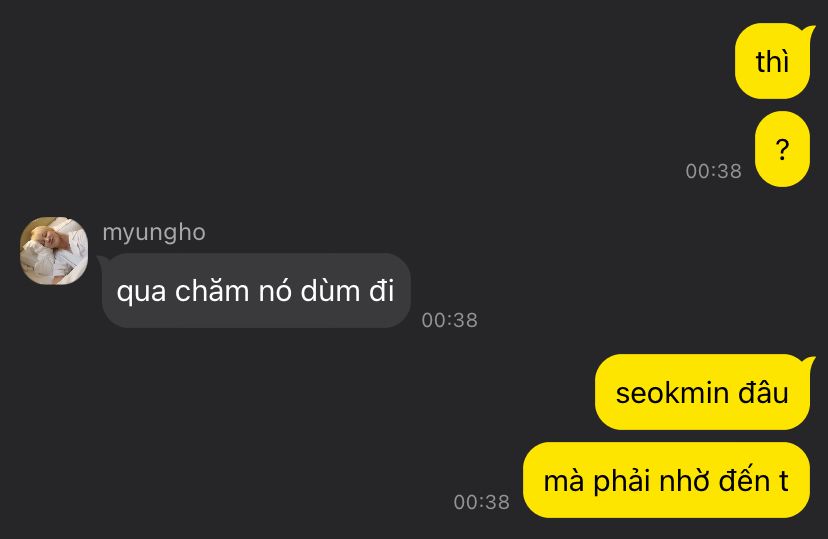Viewport: 828px width, 539px height.
Task: Click the 00:38 timestamp beside the '?' bubble
Action: coord(713,171)
